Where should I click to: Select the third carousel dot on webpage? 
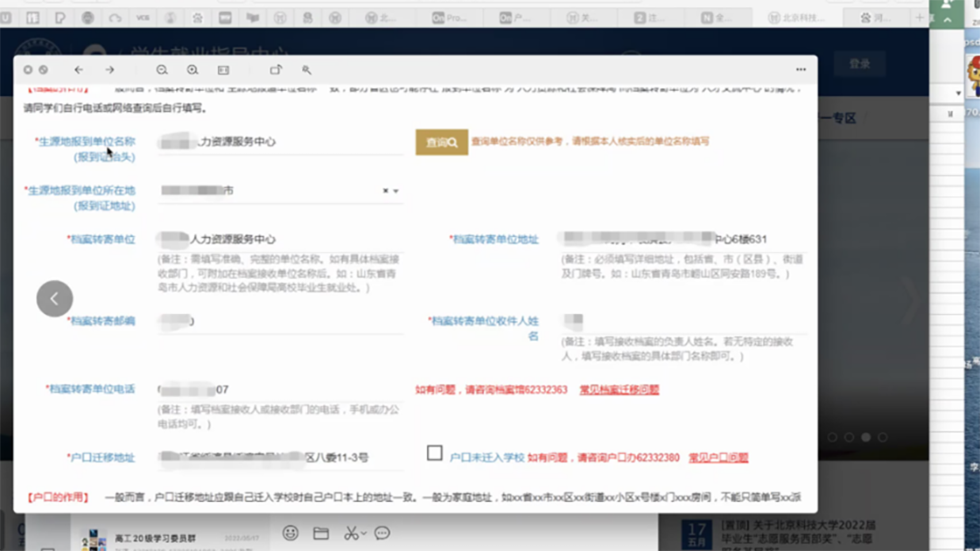tap(865, 437)
